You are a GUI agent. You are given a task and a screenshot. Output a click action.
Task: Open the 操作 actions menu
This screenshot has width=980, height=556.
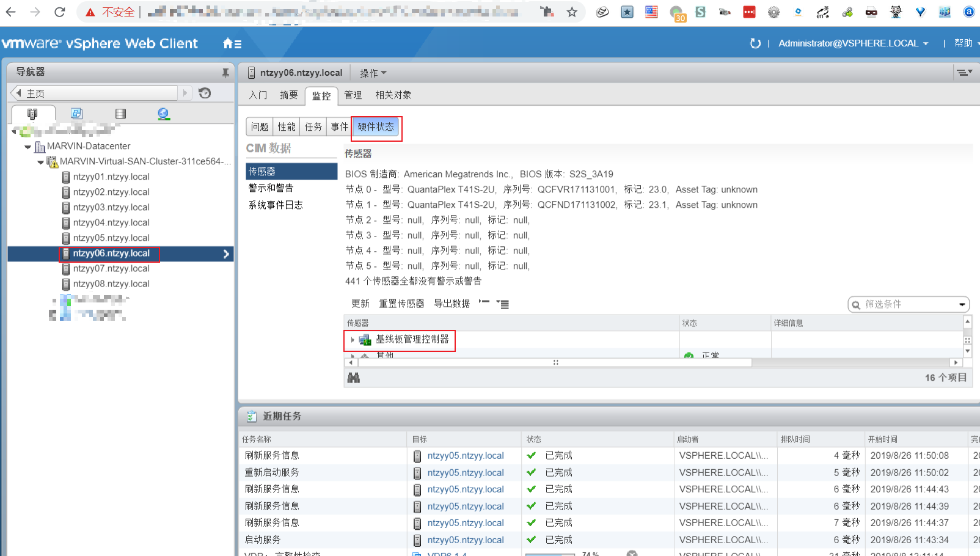[x=373, y=72]
